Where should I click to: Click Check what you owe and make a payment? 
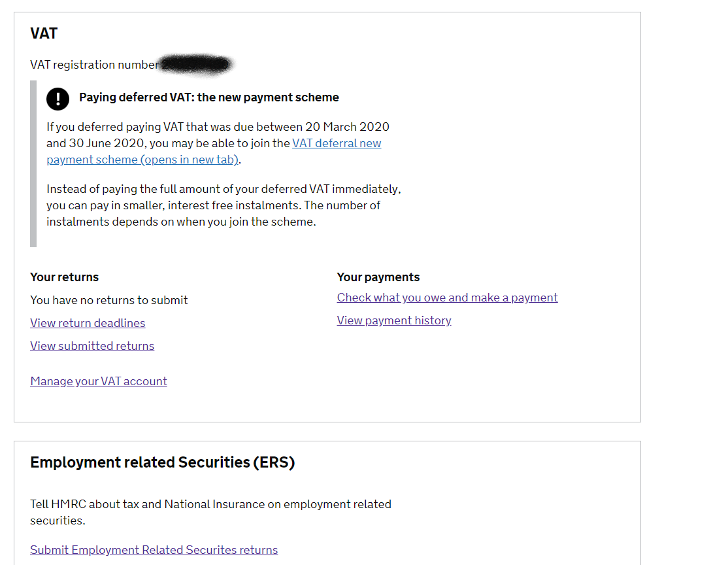(447, 297)
